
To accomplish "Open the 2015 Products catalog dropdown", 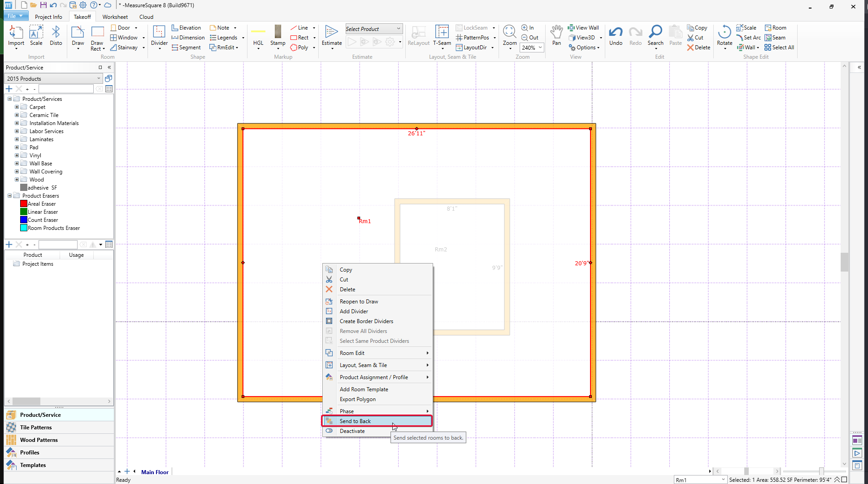I will tap(53, 78).
